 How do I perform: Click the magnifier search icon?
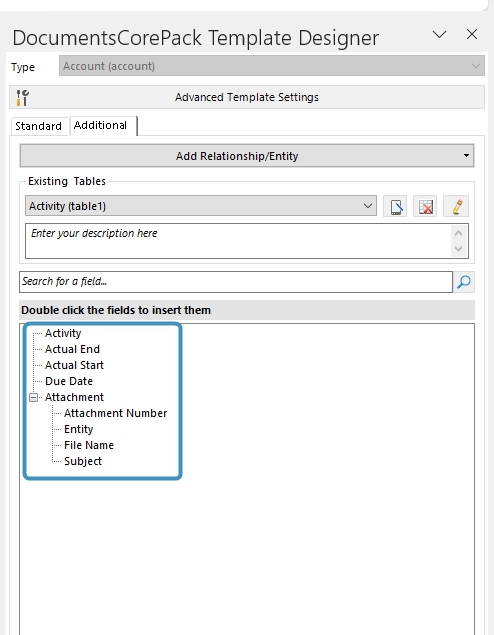(464, 282)
